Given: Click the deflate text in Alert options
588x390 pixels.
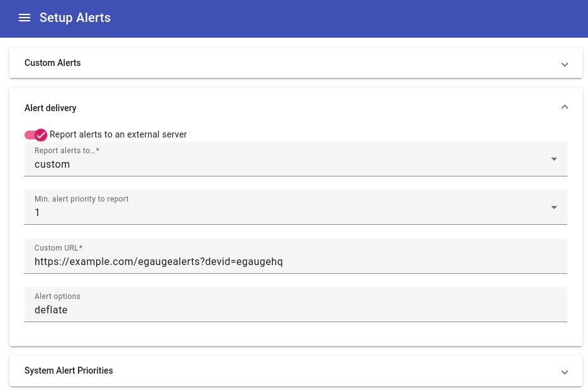Looking at the screenshot, I should click(51, 310).
